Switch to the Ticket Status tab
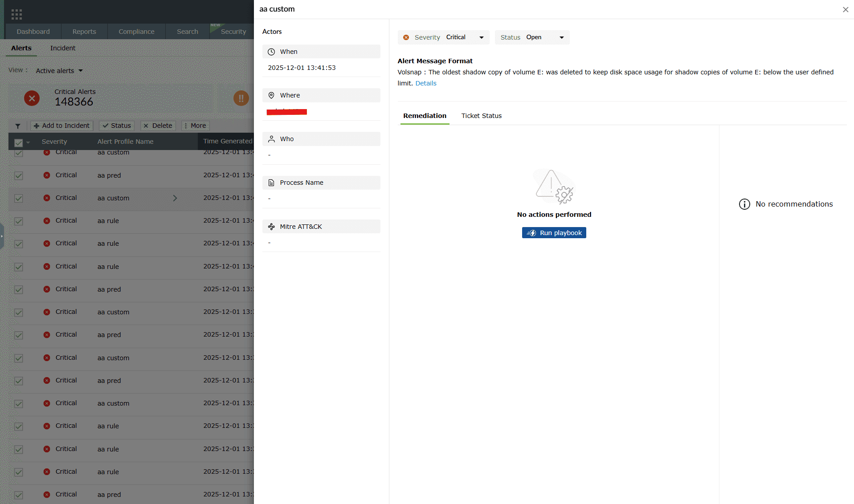The height and width of the screenshot is (504, 854). [481, 116]
